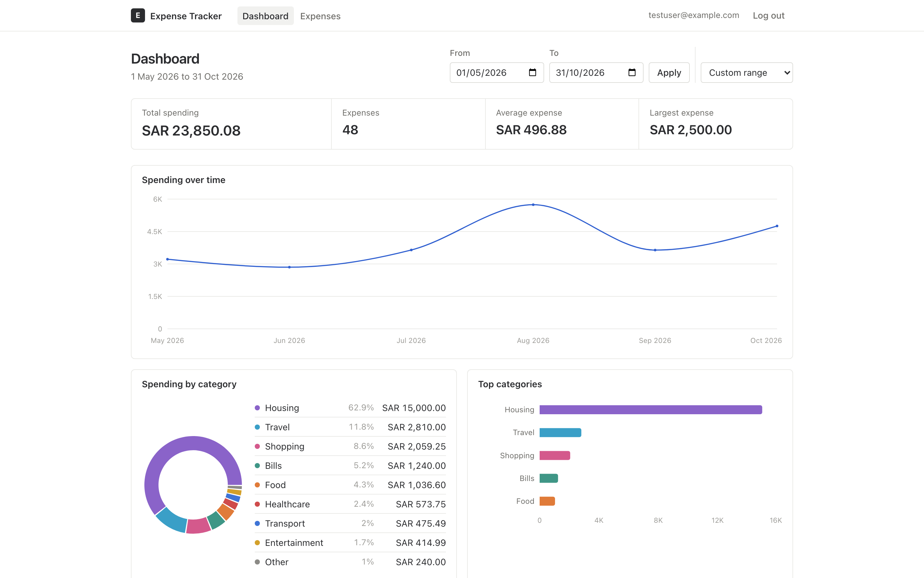Click the Bills bar in Top categories
The image size is (924, 578).
click(549, 478)
